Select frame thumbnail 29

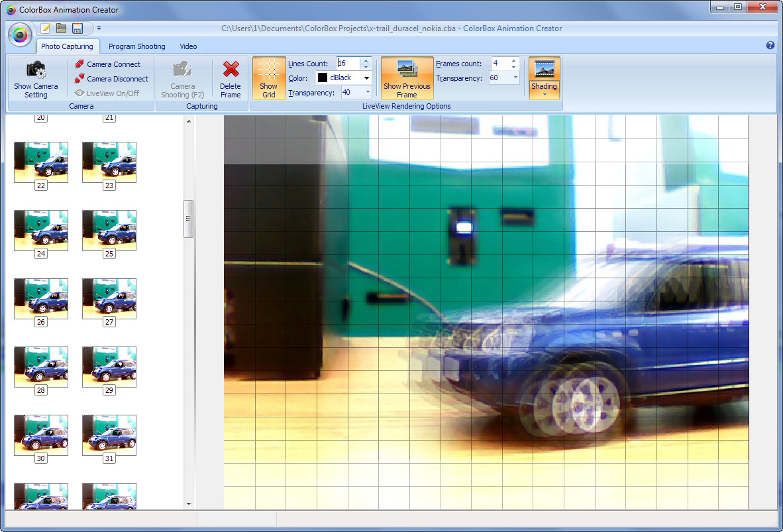pos(109,366)
